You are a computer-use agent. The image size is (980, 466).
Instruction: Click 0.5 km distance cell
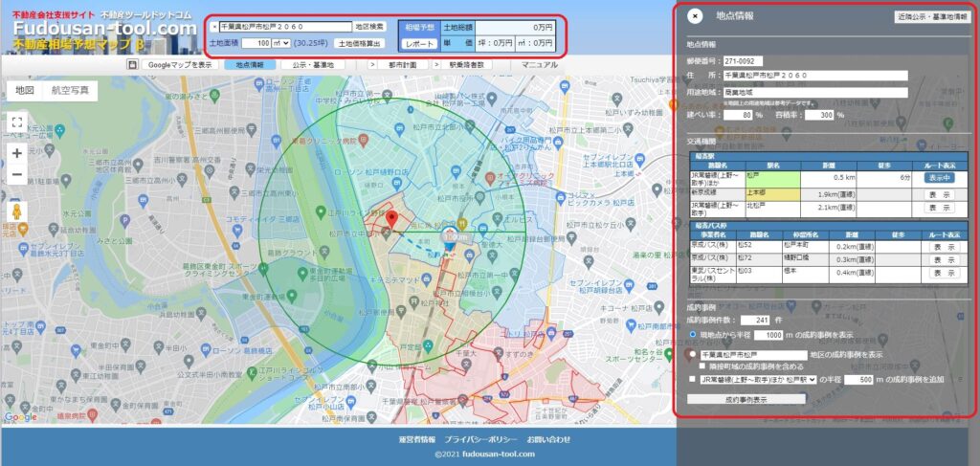click(828, 179)
